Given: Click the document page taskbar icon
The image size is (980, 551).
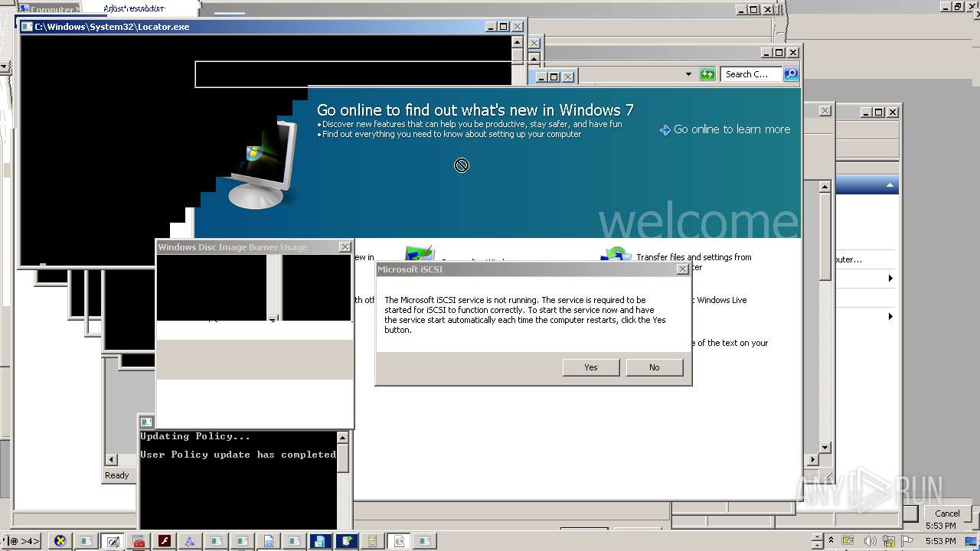Looking at the screenshot, I should coord(268,541).
